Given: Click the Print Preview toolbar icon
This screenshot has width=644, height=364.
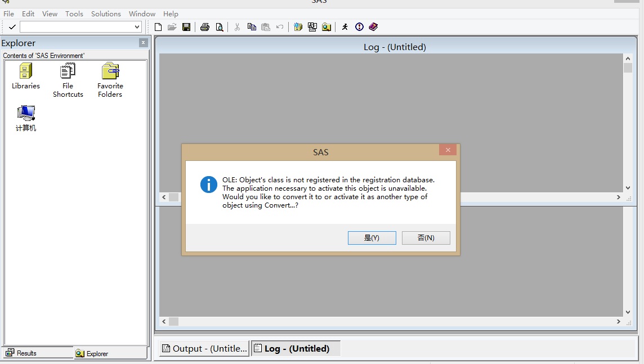Looking at the screenshot, I should pos(220,27).
